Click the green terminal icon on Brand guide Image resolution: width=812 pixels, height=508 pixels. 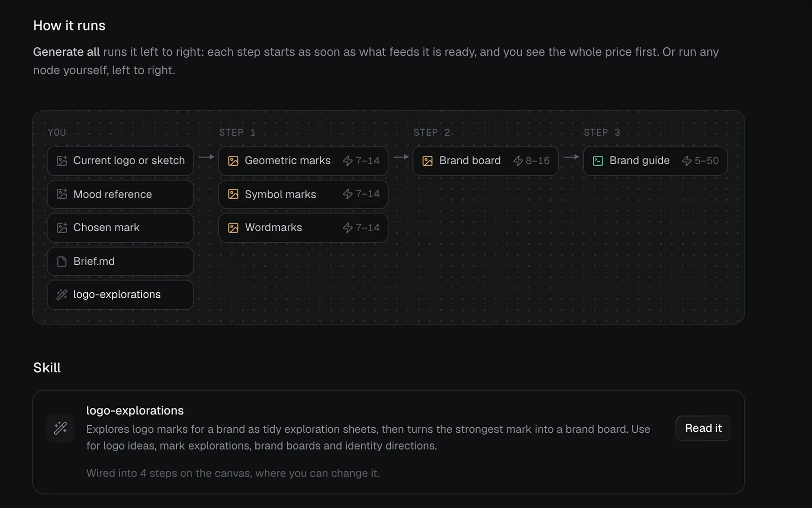click(x=598, y=161)
